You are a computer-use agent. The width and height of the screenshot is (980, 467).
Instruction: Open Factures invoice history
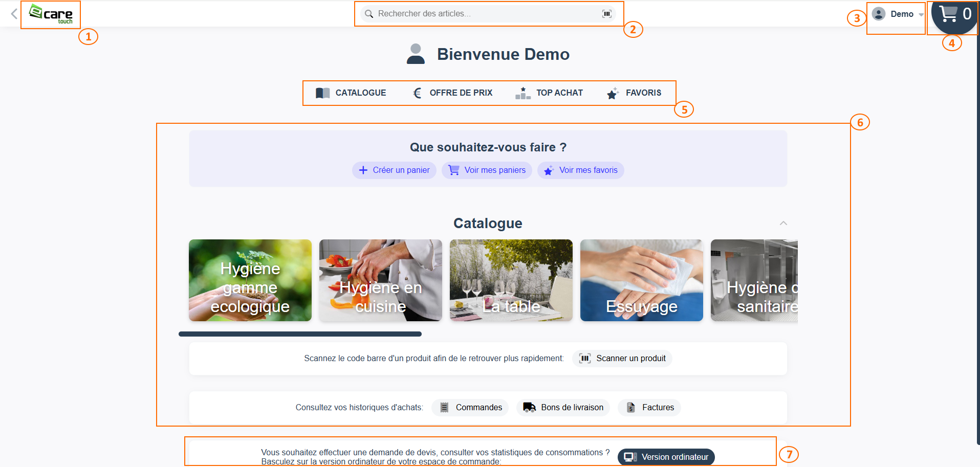pyautogui.click(x=649, y=407)
